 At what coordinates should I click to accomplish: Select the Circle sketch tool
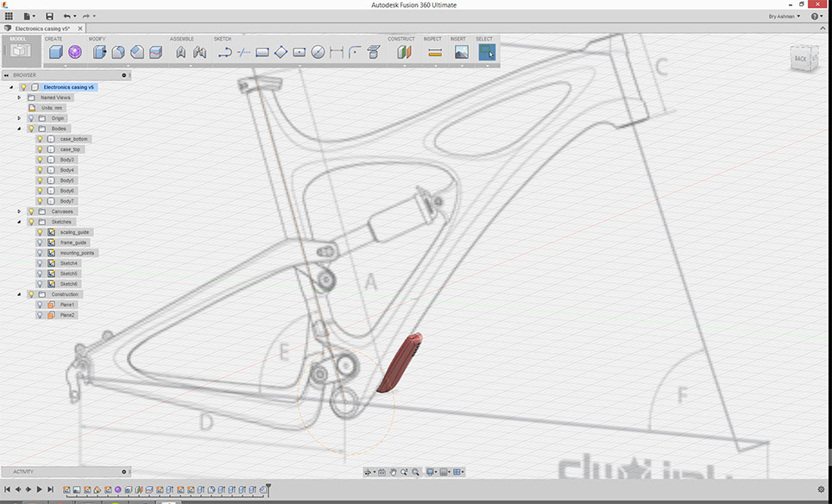click(318, 52)
